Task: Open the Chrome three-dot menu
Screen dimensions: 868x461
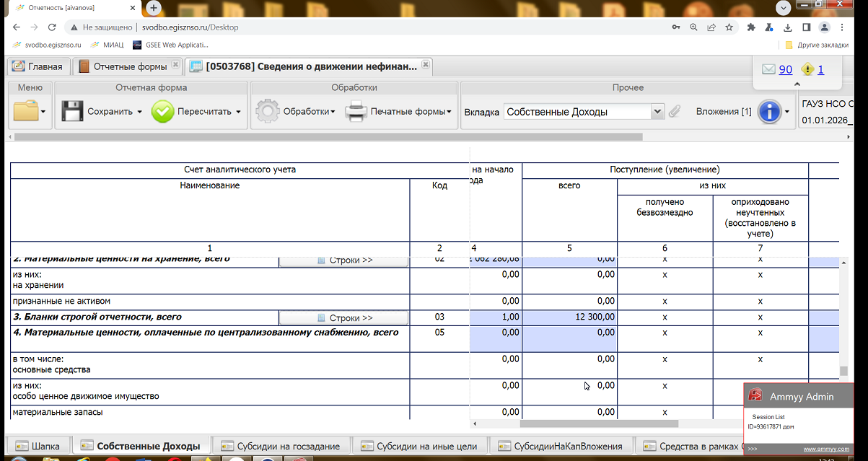Action: click(842, 27)
